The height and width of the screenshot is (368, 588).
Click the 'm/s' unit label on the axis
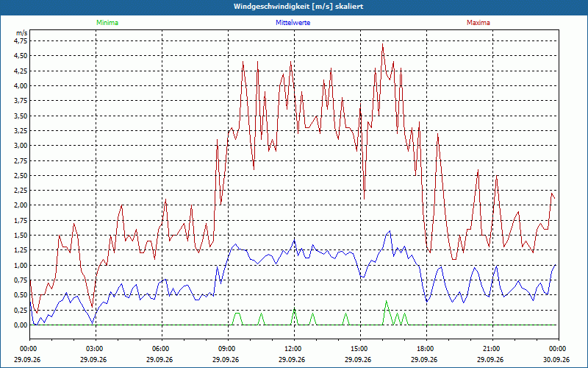pyautogui.click(x=22, y=33)
